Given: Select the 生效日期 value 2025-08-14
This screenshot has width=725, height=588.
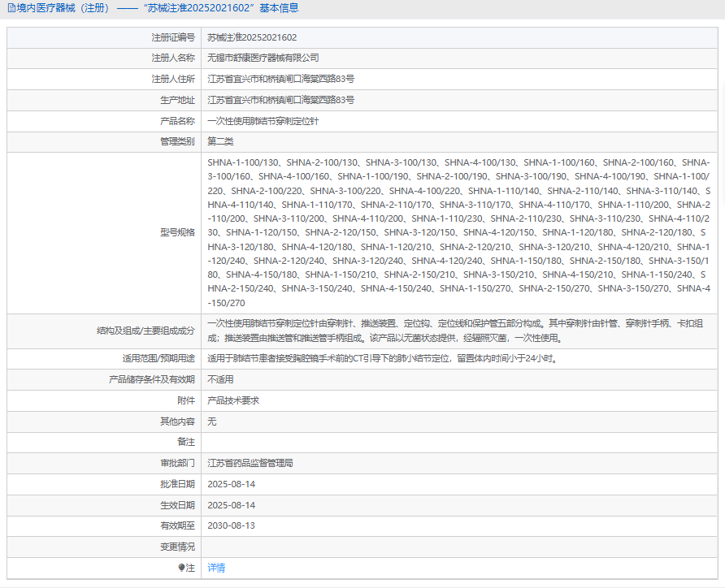Looking at the screenshot, I should pyautogui.click(x=231, y=505).
